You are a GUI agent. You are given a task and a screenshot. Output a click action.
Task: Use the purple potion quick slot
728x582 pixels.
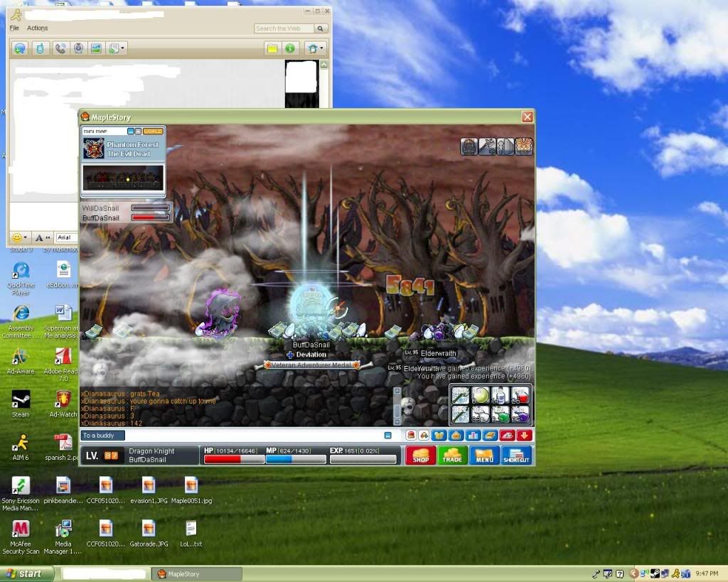point(520,414)
